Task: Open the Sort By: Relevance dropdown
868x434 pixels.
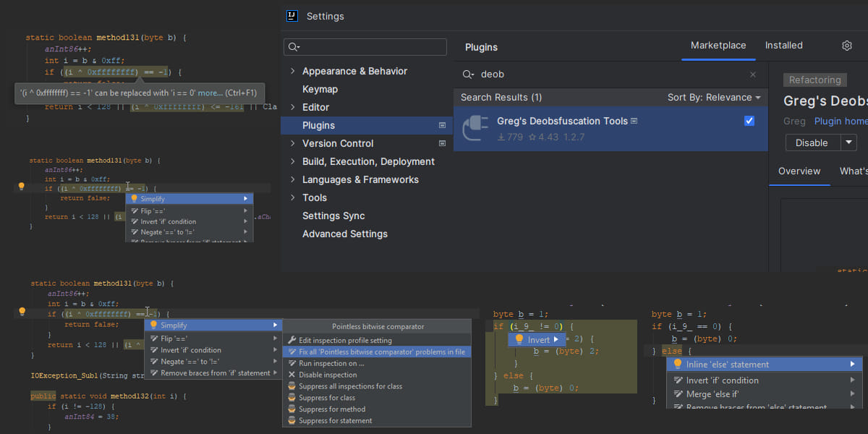Action: click(x=713, y=97)
